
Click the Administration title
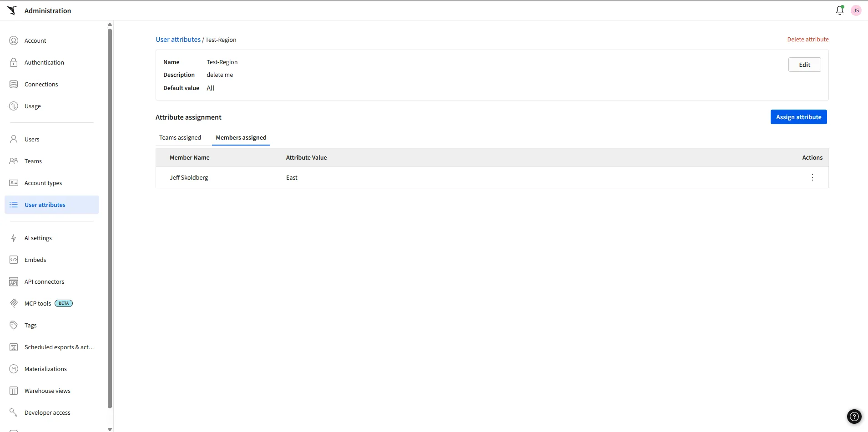[48, 10]
